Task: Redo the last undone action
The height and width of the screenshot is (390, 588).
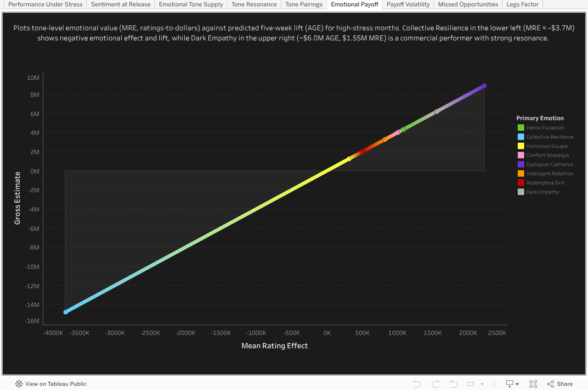Action: coord(435,384)
